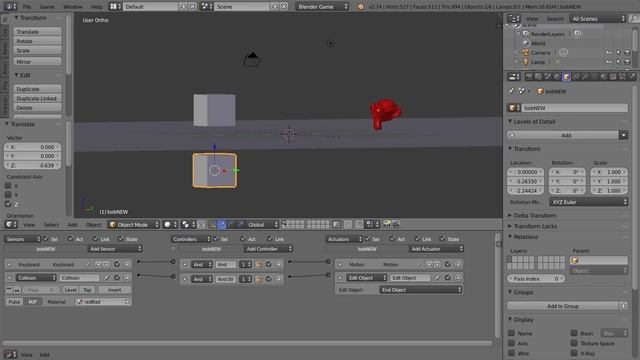
Task: Toggle the Sensors State checkbox
Action: click(121, 239)
